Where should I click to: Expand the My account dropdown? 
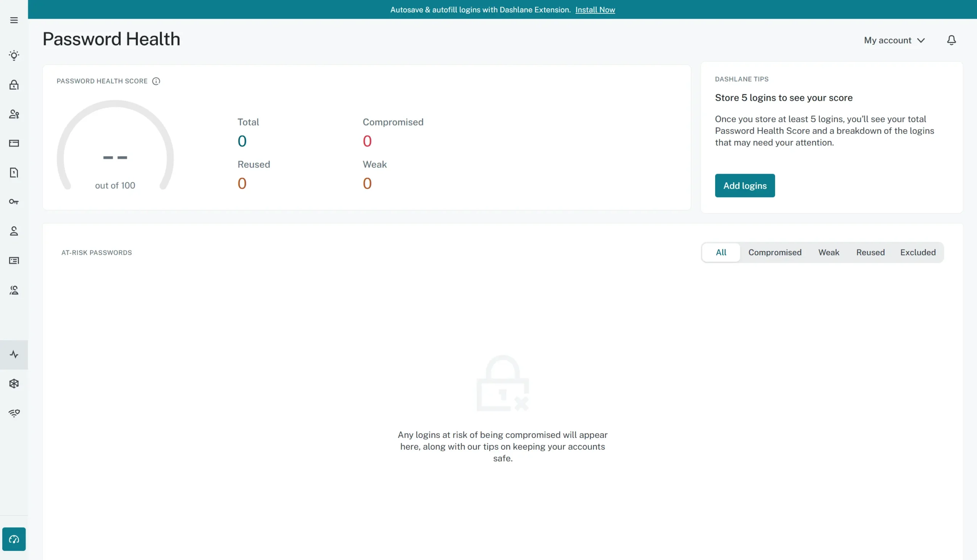[894, 40]
